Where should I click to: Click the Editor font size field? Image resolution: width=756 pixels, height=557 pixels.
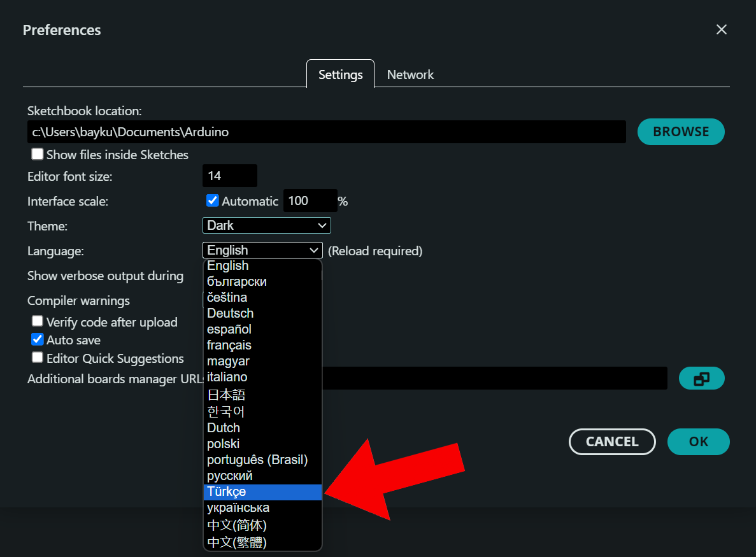[x=229, y=176]
